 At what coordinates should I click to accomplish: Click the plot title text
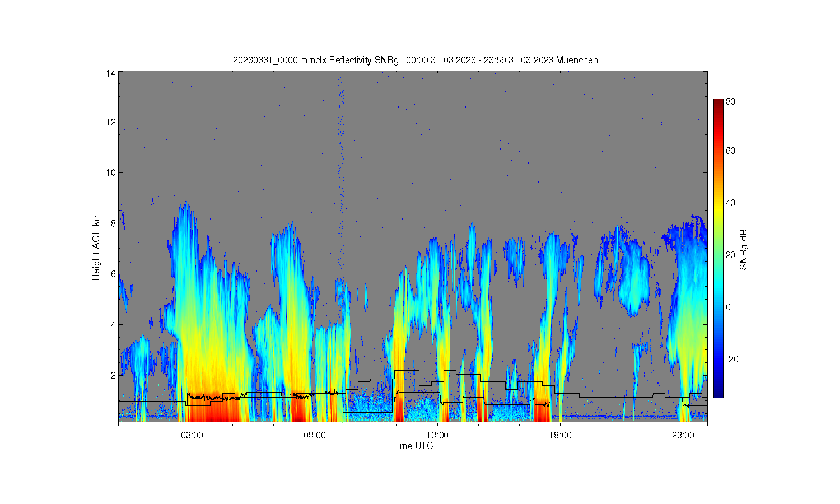pos(415,60)
